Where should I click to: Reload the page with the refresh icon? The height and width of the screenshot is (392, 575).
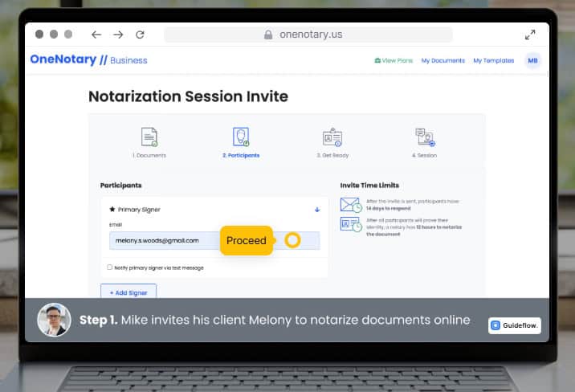140,35
